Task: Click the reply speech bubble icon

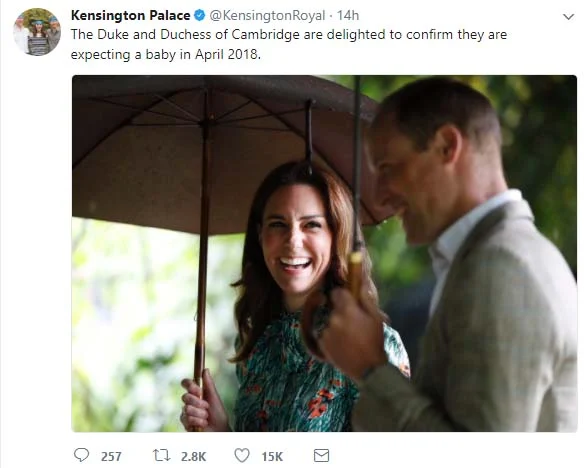Action: coord(82,455)
